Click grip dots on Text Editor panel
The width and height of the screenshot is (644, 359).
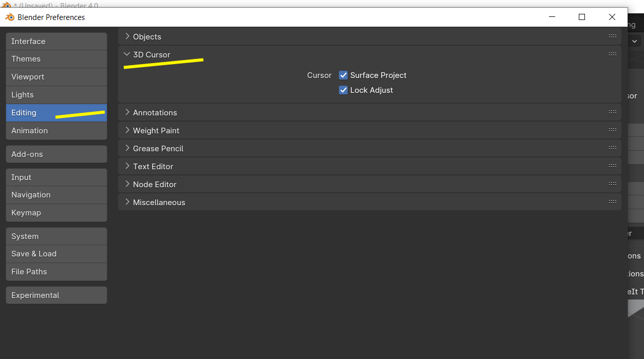click(x=612, y=166)
